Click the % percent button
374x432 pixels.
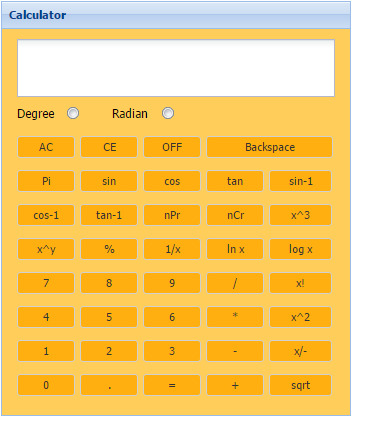point(109,249)
